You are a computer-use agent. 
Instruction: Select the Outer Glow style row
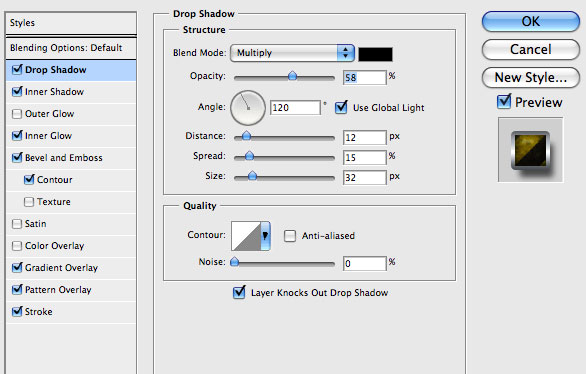click(x=71, y=114)
